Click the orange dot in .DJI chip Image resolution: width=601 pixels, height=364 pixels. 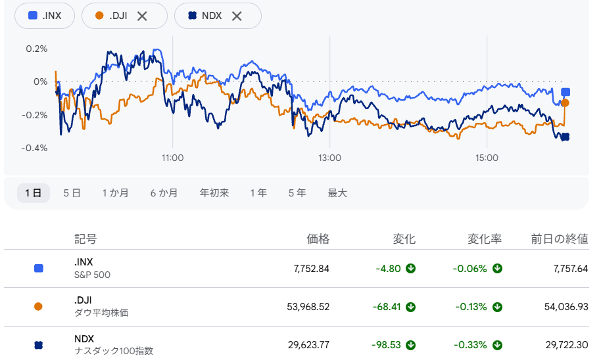pos(99,15)
